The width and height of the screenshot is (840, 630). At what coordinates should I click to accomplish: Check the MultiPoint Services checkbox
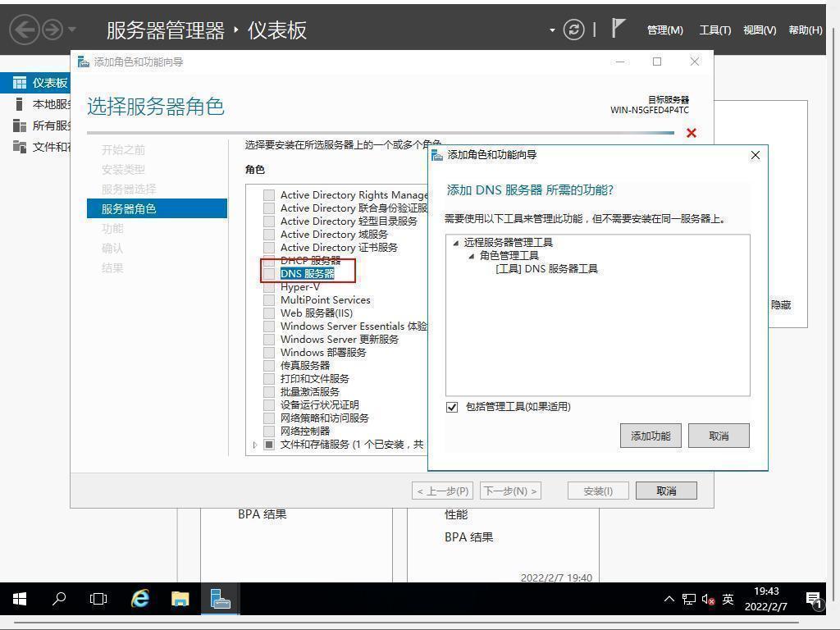tap(269, 300)
